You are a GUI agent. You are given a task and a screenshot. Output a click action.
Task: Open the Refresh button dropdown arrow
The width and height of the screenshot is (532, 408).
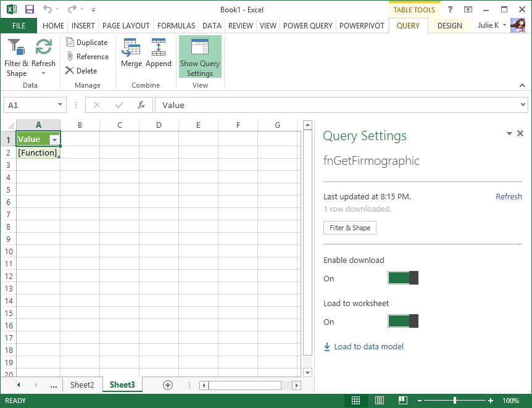(x=43, y=73)
